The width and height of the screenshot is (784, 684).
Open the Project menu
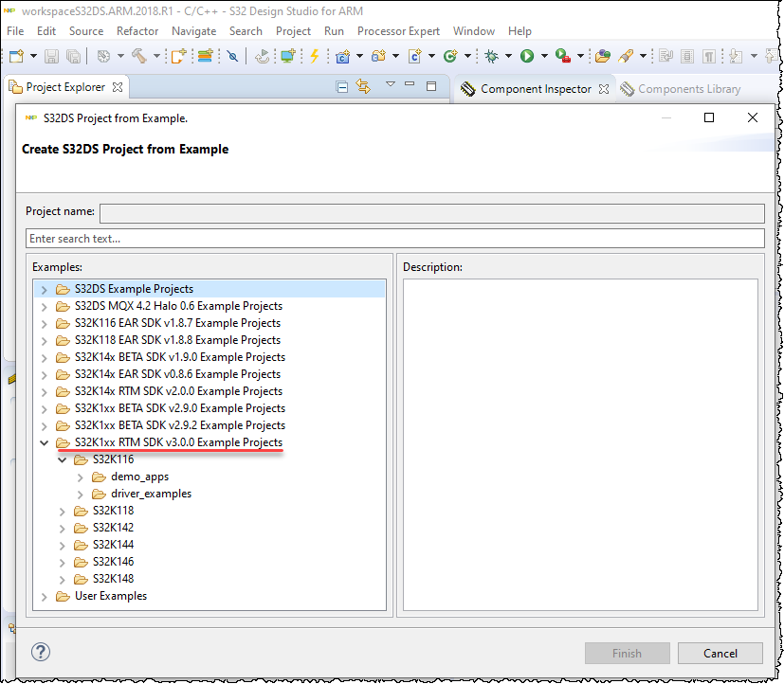pyautogui.click(x=293, y=30)
